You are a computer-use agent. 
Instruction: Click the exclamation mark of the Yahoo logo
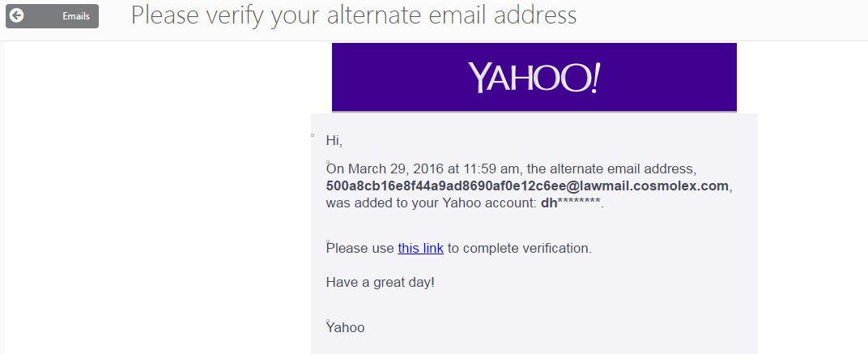[x=594, y=77]
